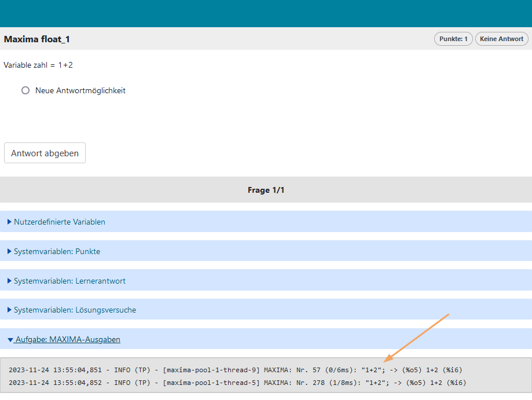Click the Neue Antwortmöglichkeit answer label
Viewport: 532px width, 400px height.
80,90
